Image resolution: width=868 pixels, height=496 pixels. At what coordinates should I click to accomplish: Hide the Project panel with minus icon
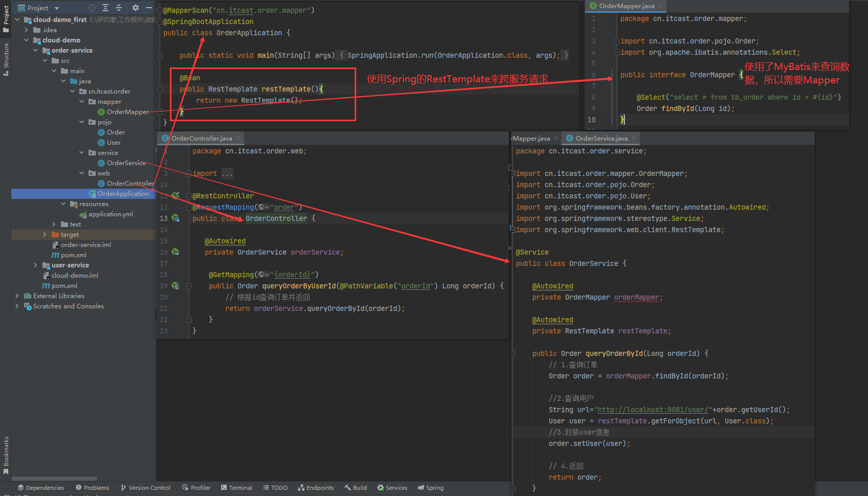(149, 8)
